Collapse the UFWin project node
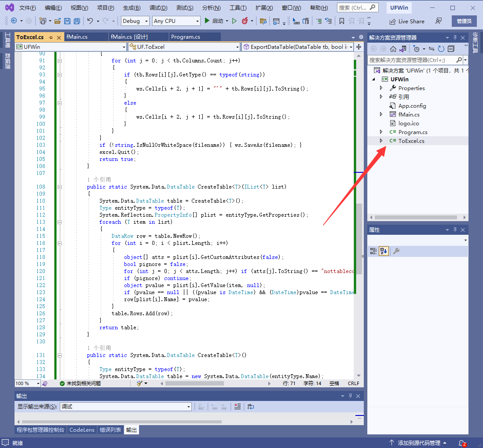 (373, 79)
